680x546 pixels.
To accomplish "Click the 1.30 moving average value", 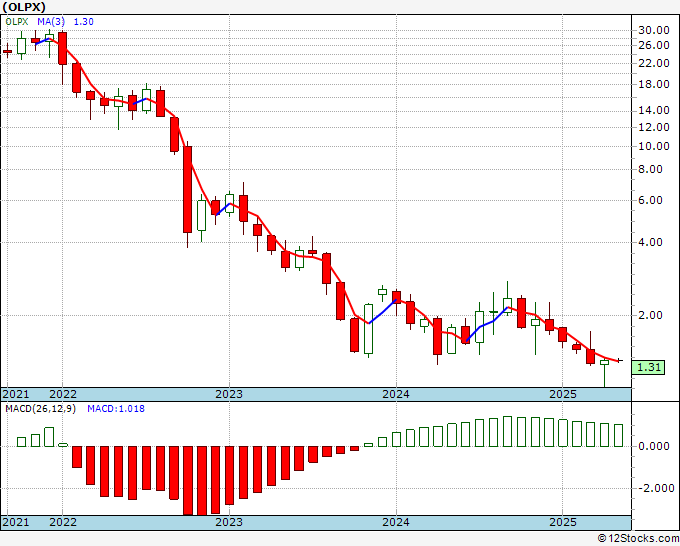I will coord(83,22).
